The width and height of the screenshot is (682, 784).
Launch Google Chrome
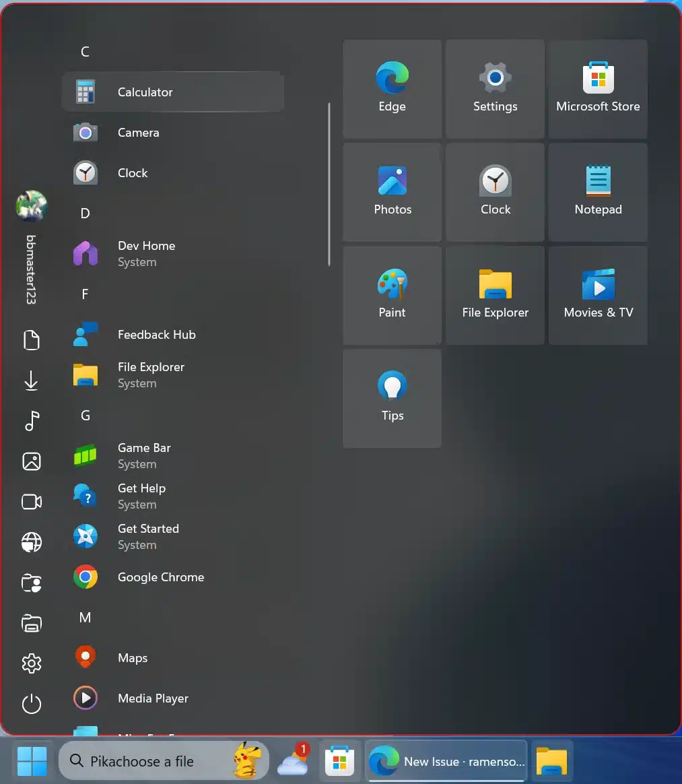[173, 577]
